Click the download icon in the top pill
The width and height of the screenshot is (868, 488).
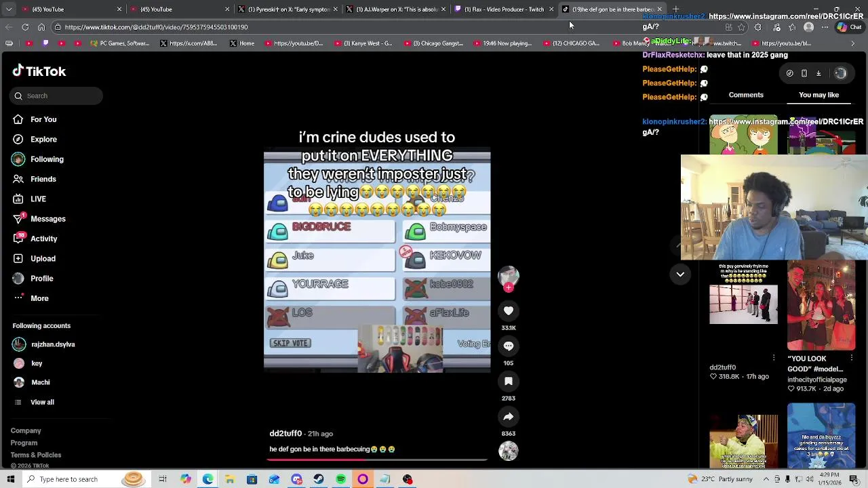point(818,73)
